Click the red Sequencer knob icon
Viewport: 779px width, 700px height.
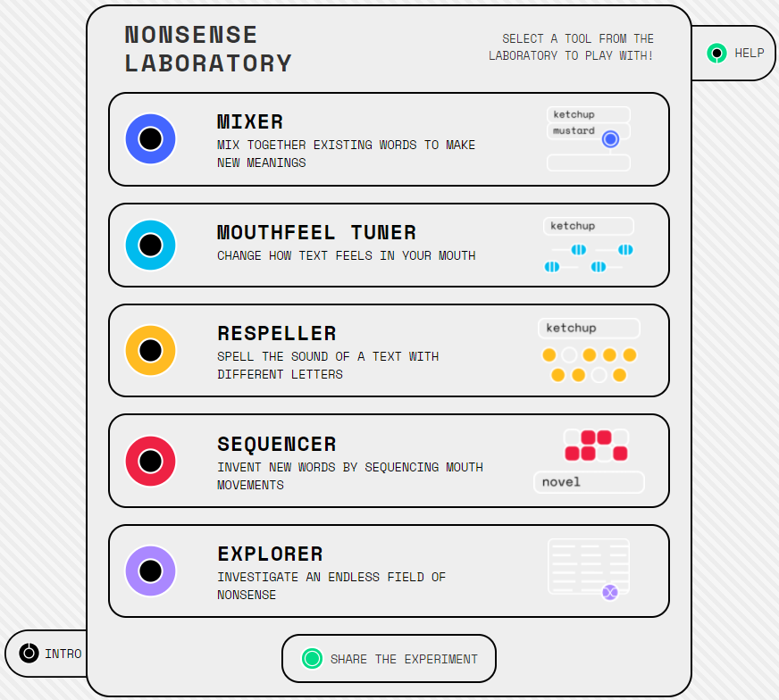tap(151, 462)
